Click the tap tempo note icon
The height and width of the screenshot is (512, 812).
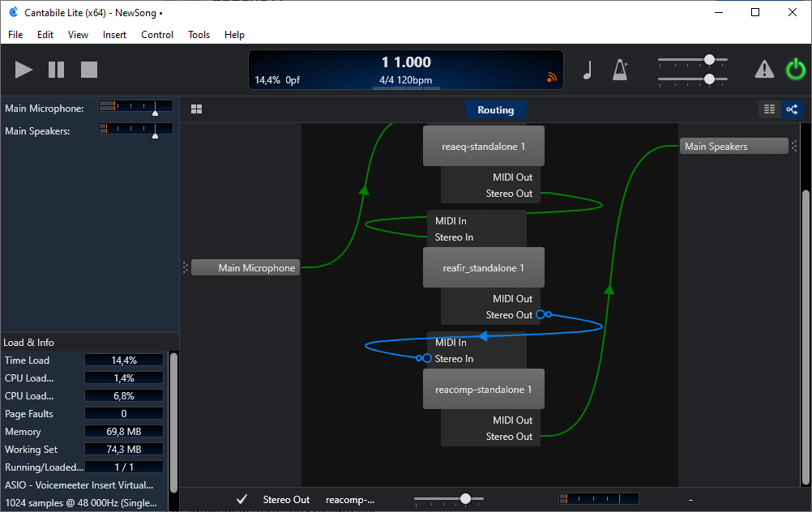pos(588,70)
